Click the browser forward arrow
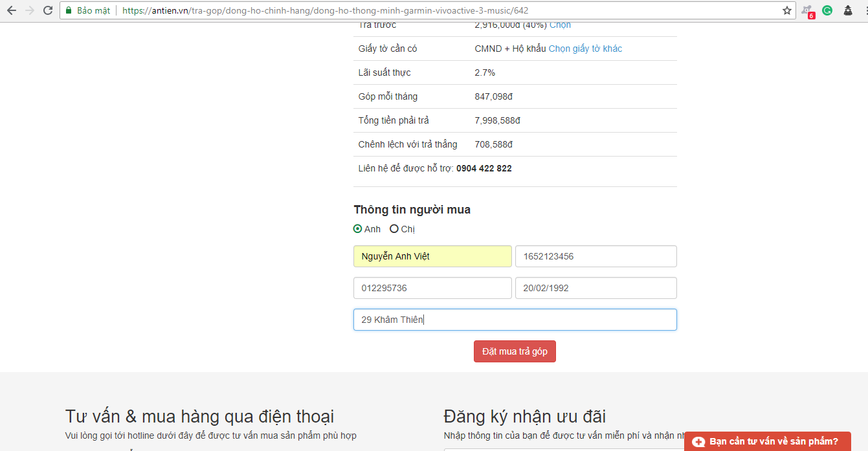Screen dimensions: 868x451 point(30,10)
